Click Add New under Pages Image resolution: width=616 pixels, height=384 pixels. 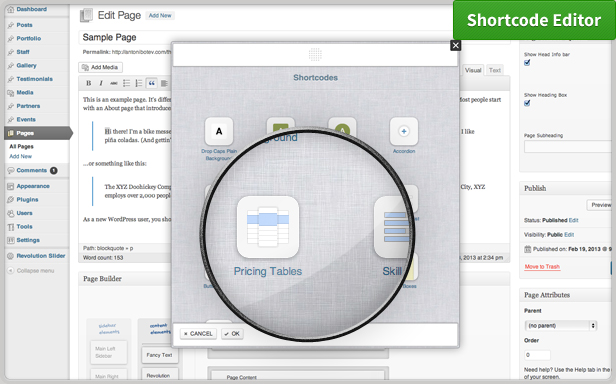pyautogui.click(x=20, y=156)
